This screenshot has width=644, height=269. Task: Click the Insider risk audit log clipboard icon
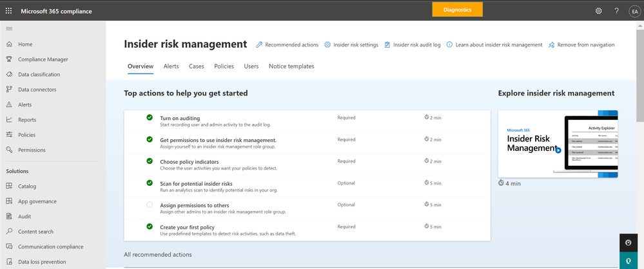click(x=387, y=45)
